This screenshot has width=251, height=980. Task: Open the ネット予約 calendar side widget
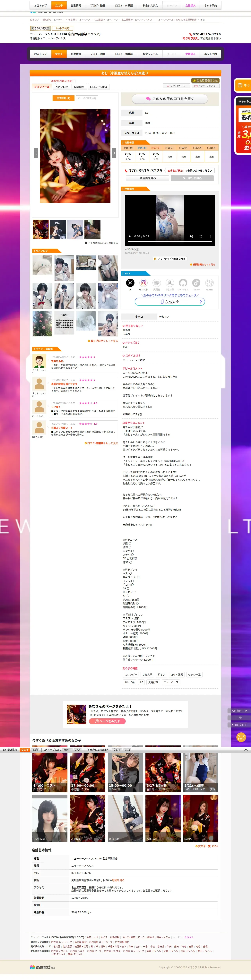coord(243,85)
